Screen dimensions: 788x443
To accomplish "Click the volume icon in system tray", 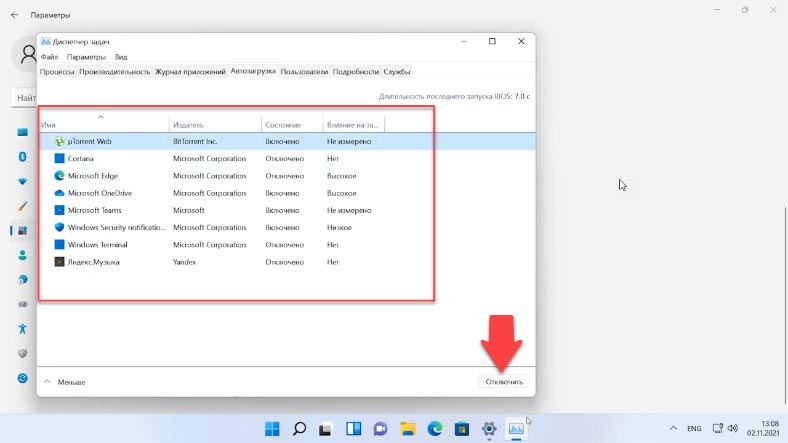I will click(x=733, y=428).
